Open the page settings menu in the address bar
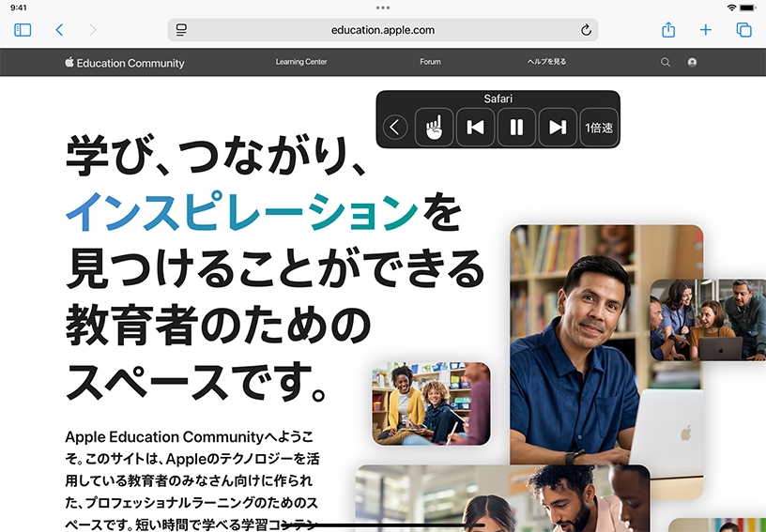The width and height of the screenshot is (766, 532). click(x=182, y=30)
